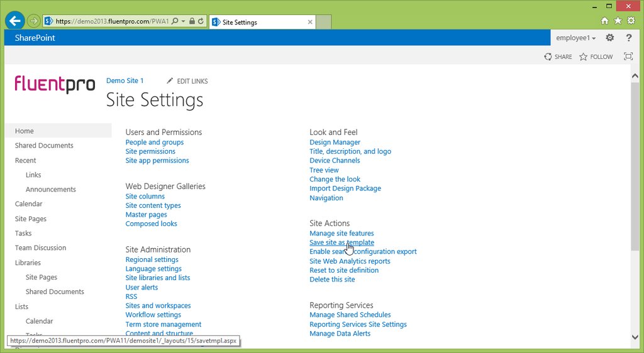
Task: Click Delete this site link
Action: click(332, 280)
